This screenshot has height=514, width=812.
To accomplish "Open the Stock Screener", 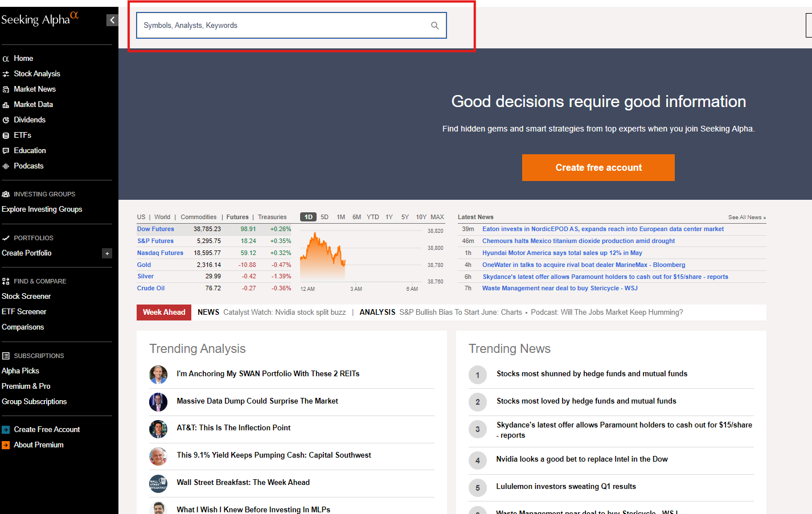I will (x=26, y=296).
